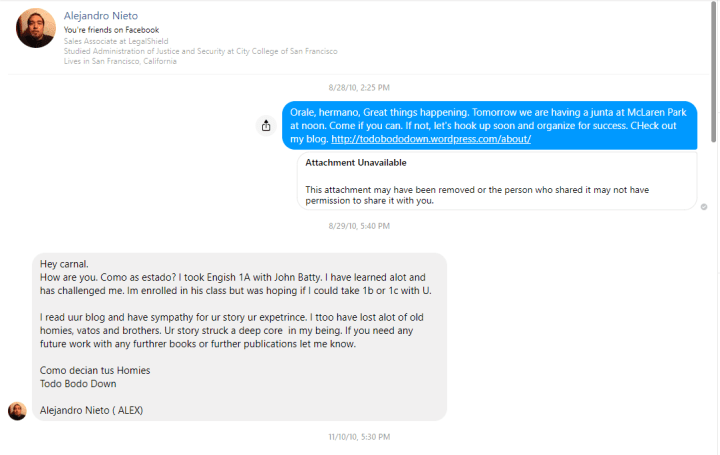Click 'You're friends on Facebook' text
This screenshot has width=720, height=455.
click(x=111, y=30)
